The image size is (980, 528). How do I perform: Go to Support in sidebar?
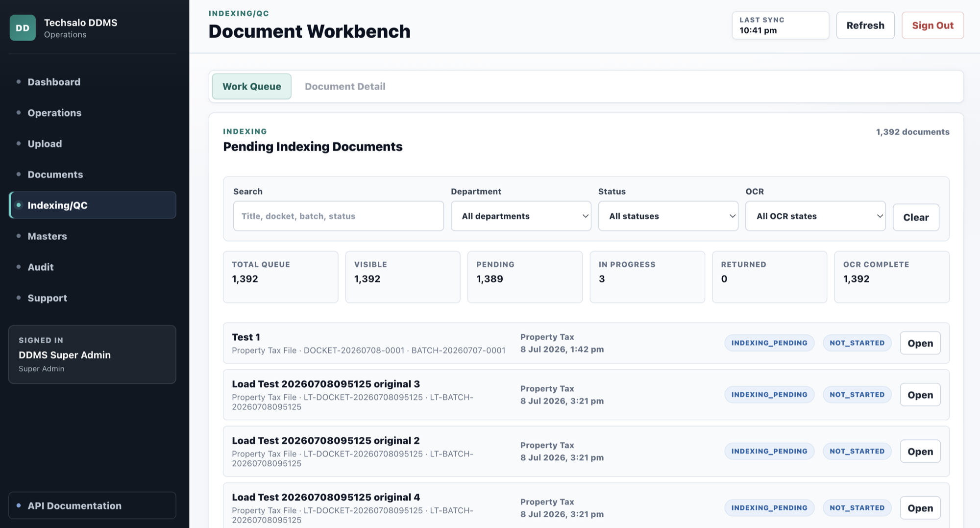92,298
